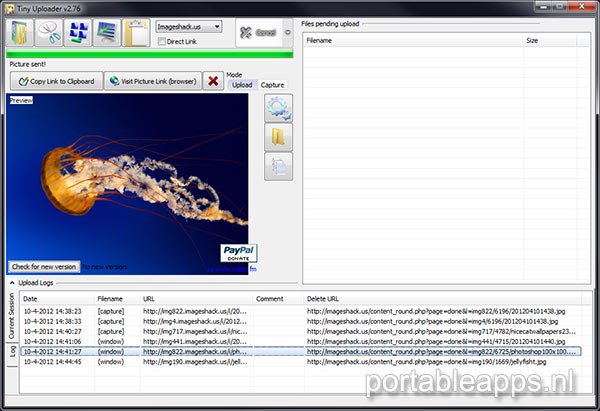Click the window capture icon

pyautogui.click(x=78, y=33)
